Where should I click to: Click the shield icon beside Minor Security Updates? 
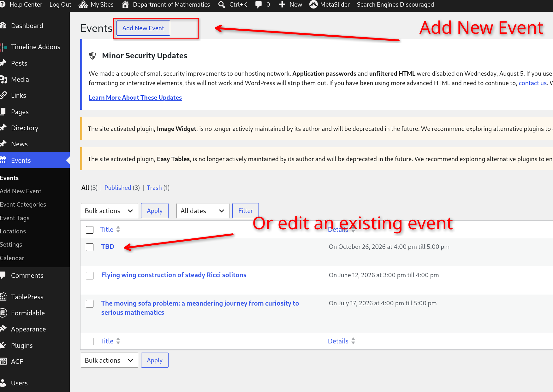(92, 56)
